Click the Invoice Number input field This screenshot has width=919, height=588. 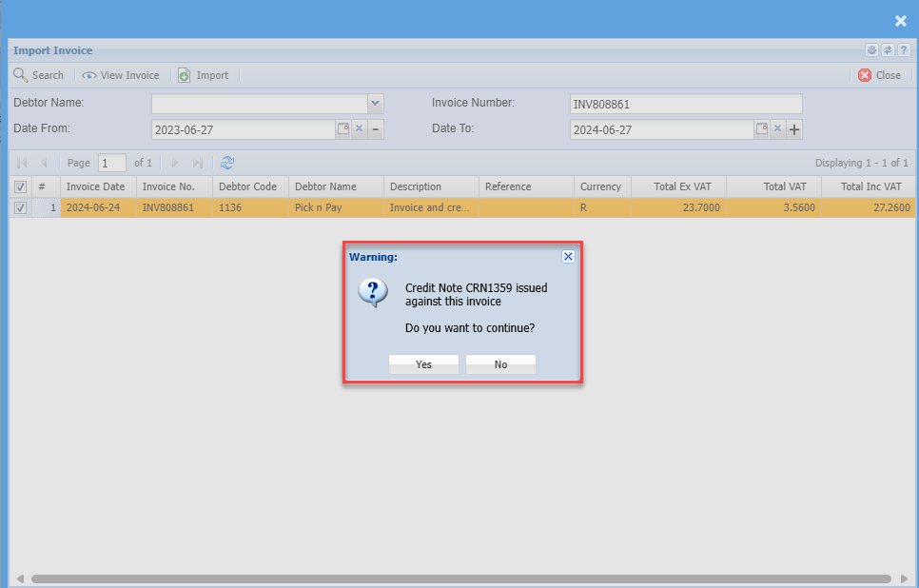pos(685,104)
